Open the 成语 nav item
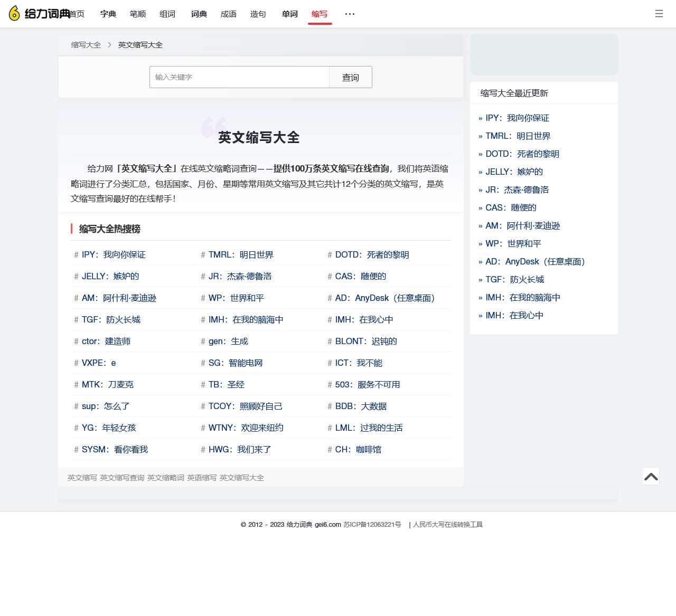The image size is (676, 616). click(229, 14)
